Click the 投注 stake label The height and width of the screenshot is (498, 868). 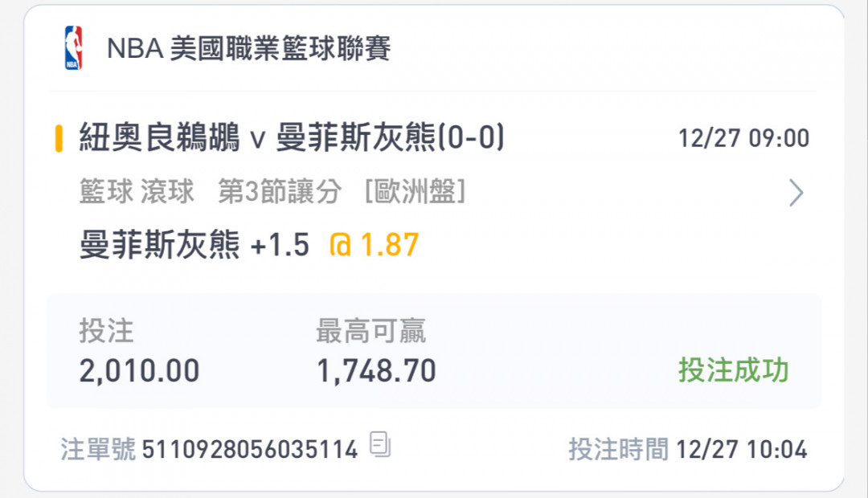point(106,331)
